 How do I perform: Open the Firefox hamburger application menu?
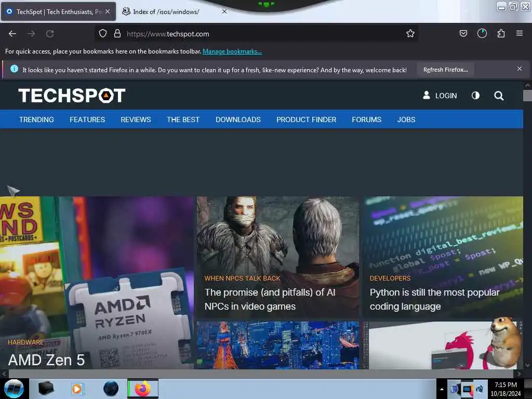click(519, 33)
